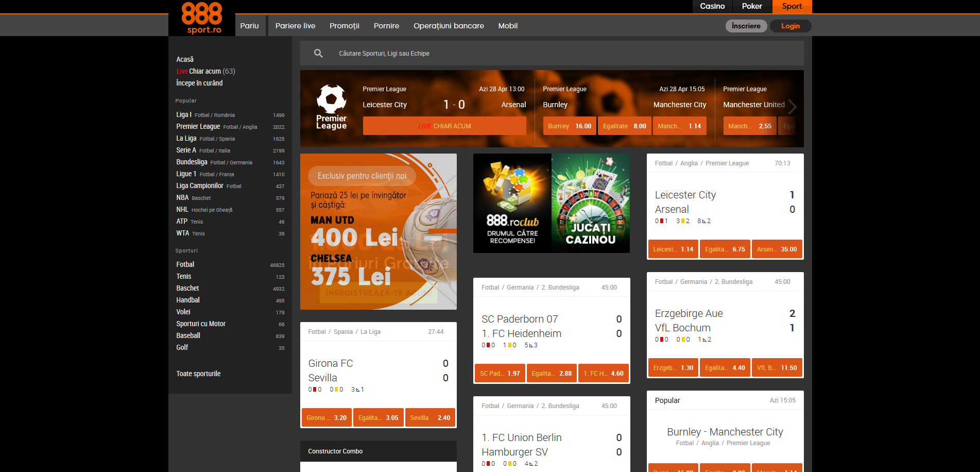Open Operațiuni bancare menu

pyautogui.click(x=449, y=26)
